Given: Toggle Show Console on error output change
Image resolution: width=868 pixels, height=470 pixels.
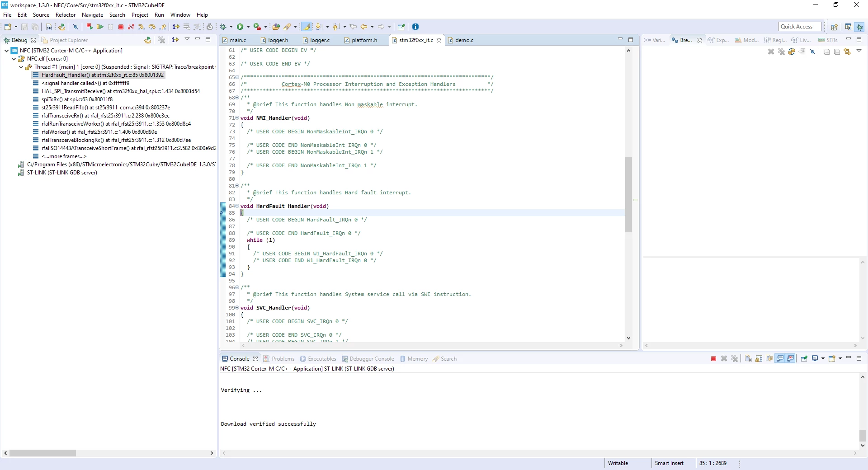Looking at the screenshot, I should pos(790,359).
